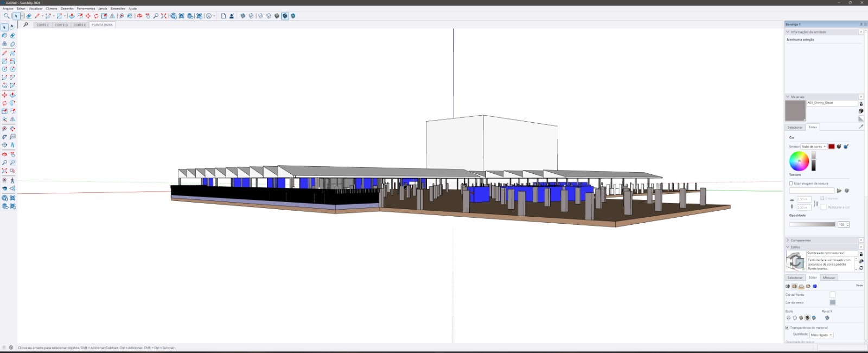Expand the Componentes panel
The width and height of the screenshot is (868, 353).
[800, 240]
